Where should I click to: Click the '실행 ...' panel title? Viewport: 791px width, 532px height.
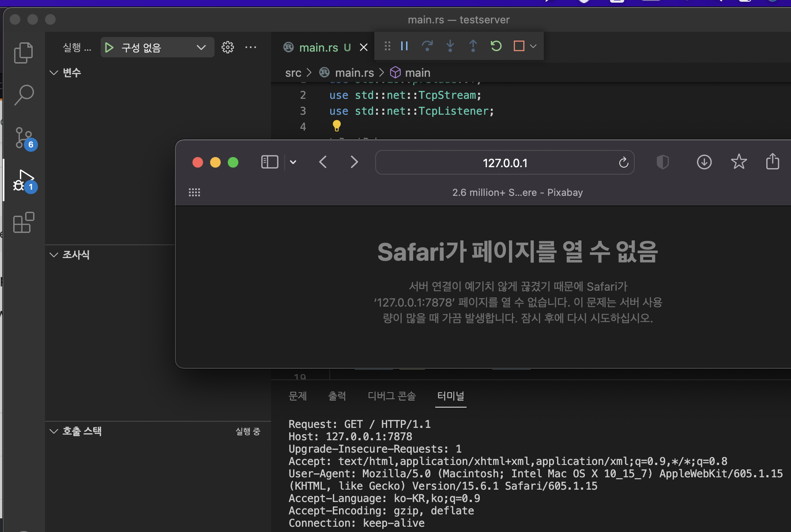coord(77,47)
